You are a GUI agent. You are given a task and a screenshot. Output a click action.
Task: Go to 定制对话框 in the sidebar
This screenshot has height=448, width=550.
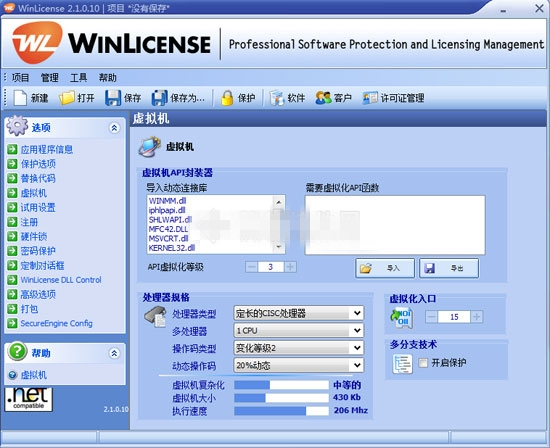click(42, 265)
